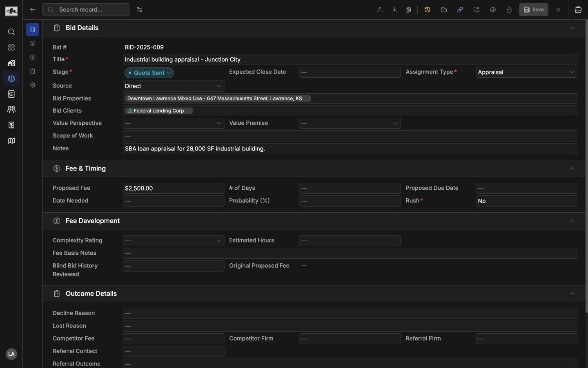Collapse the Fee & Timing section chevron

(x=573, y=169)
